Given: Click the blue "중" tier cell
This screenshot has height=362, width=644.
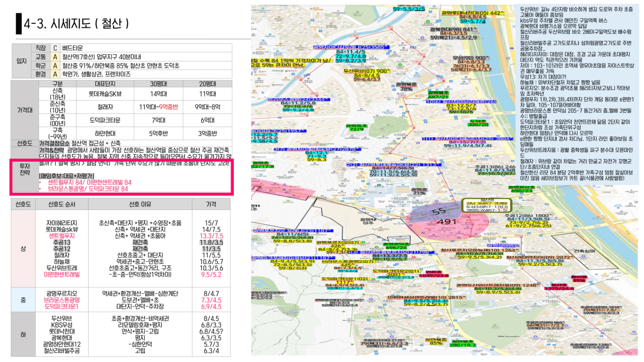Looking at the screenshot, I should [x=23, y=300].
